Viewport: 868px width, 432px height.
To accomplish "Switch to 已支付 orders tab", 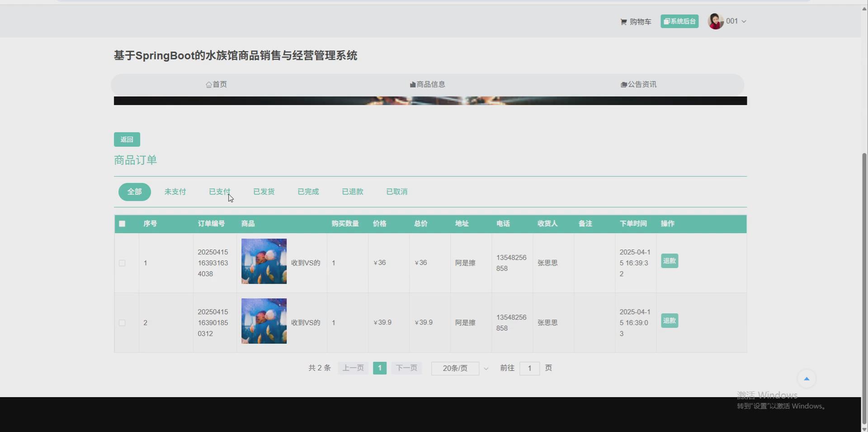I will pos(219,192).
